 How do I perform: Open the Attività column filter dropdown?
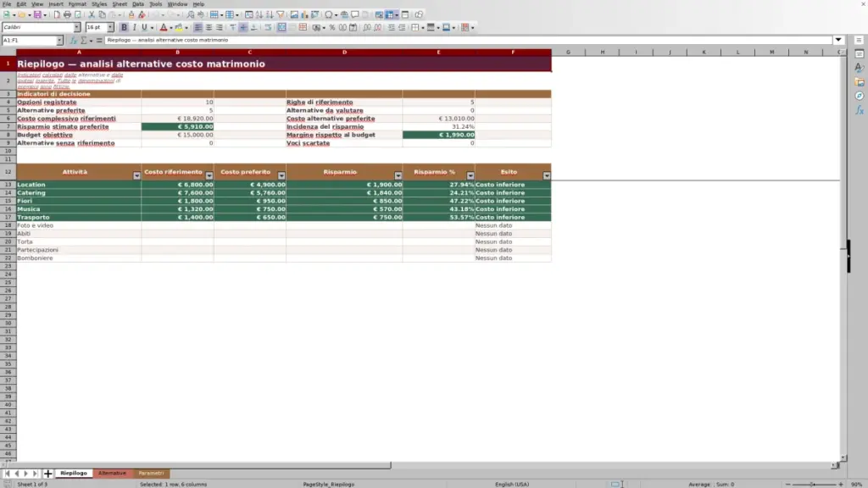136,175
